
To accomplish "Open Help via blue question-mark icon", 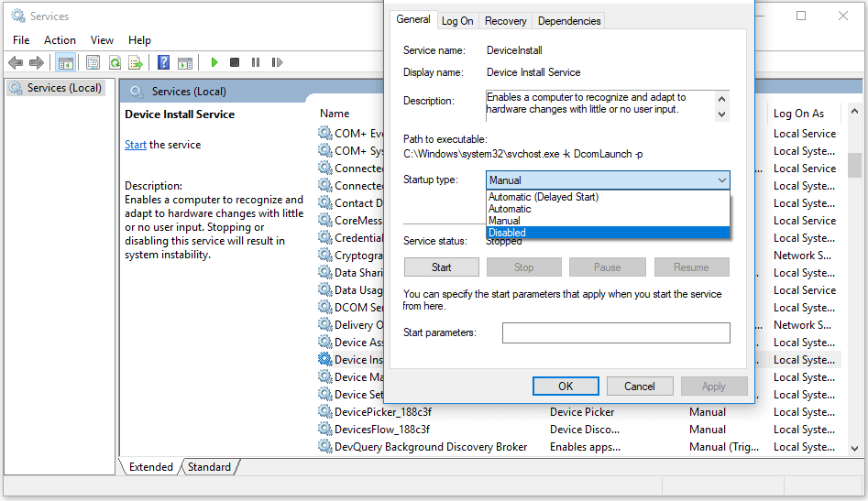I will point(163,62).
